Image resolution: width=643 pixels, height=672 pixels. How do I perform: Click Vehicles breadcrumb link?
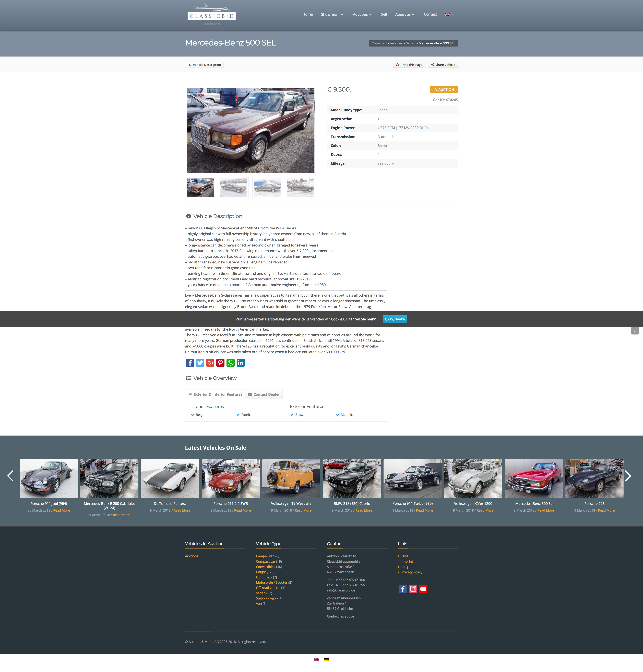coord(396,43)
